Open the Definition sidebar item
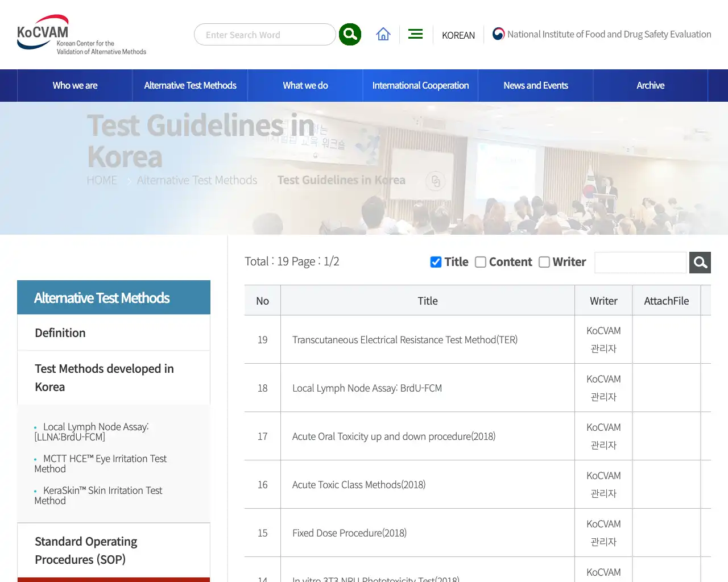The image size is (728, 582). pyautogui.click(x=114, y=332)
